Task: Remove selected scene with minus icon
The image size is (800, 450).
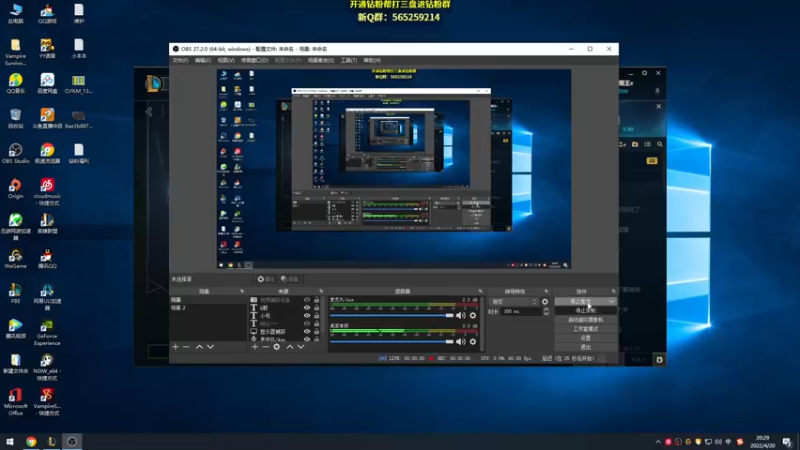Action: [186, 347]
